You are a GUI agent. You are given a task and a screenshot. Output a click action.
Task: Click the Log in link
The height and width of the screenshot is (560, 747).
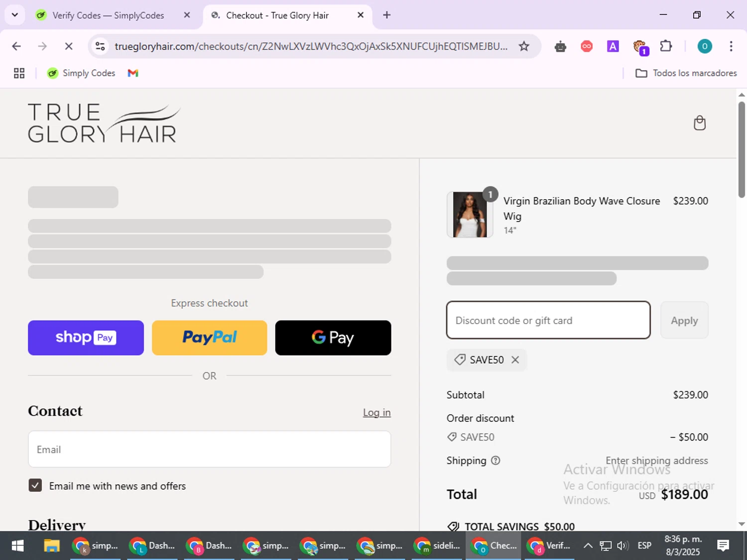[376, 412]
